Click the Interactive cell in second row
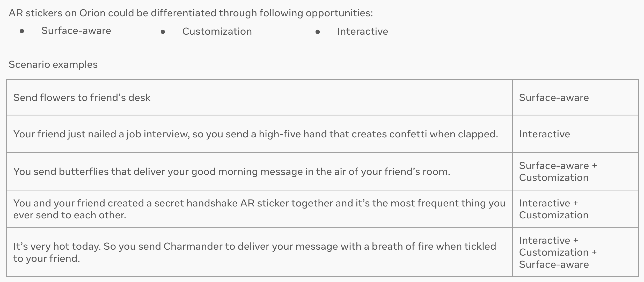Image resolution: width=644 pixels, height=282 pixels. click(575, 134)
